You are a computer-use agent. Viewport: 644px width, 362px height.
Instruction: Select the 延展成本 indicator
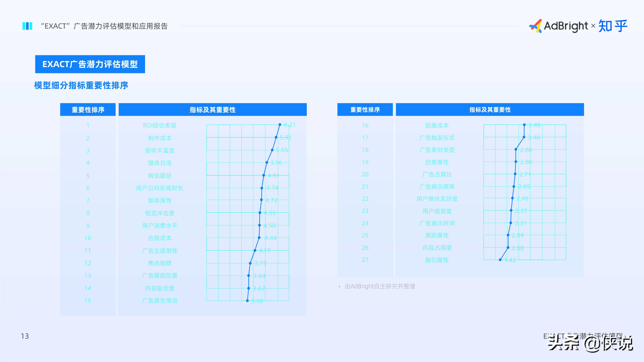coord(437,125)
